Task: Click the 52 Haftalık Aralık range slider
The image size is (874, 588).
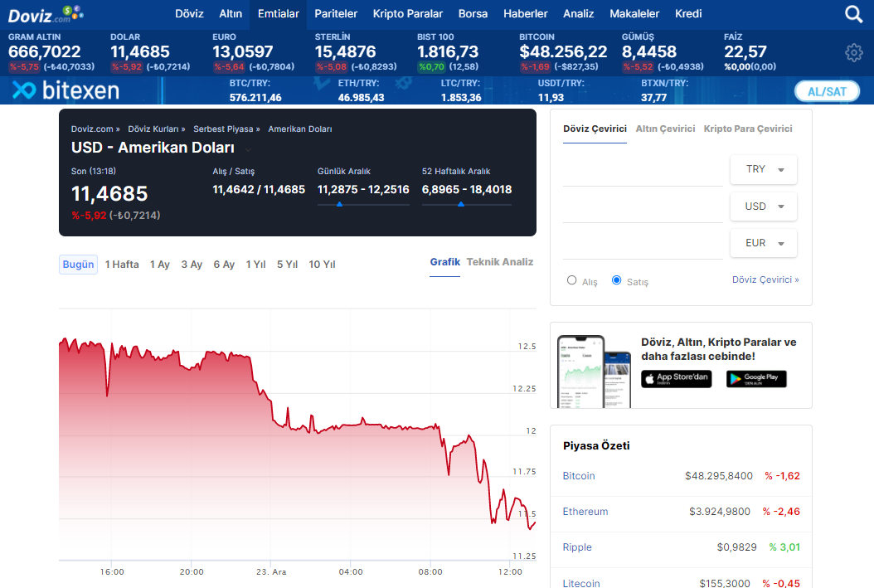Action: point(466,204)
